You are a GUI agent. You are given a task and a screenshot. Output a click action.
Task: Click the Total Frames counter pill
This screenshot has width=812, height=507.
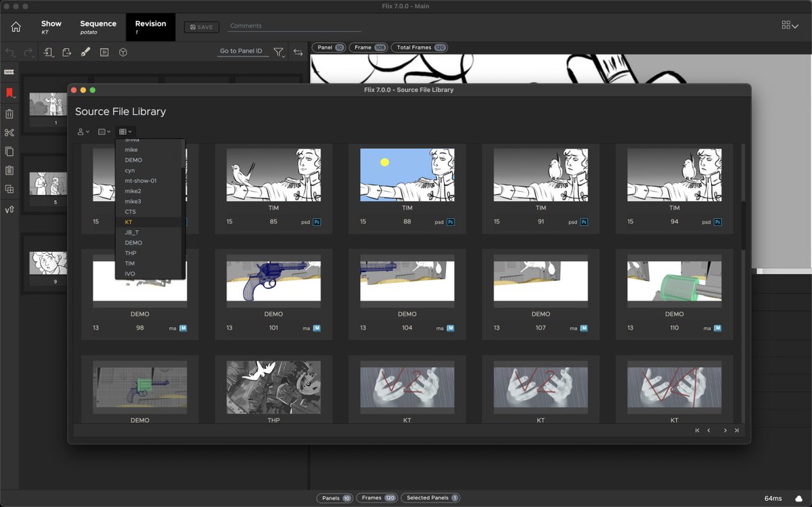pyautogui.click(x=420, y=47)
